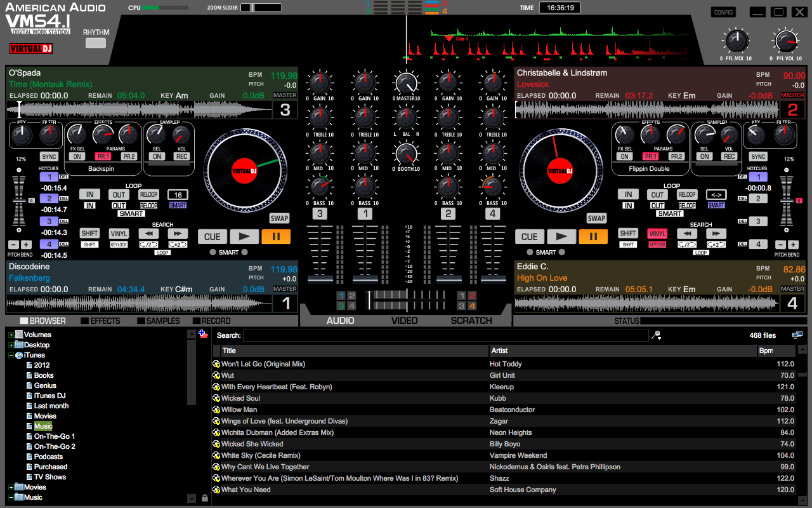Click the pitch bend plus button on left deck
The width and height of the screenshot is (812, 508).
(26, 244)
